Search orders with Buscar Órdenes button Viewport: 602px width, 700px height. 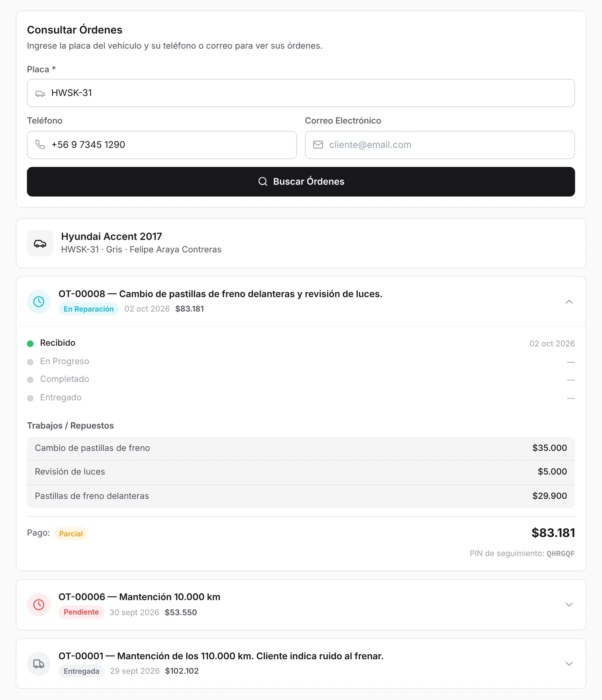coord(301,181)
